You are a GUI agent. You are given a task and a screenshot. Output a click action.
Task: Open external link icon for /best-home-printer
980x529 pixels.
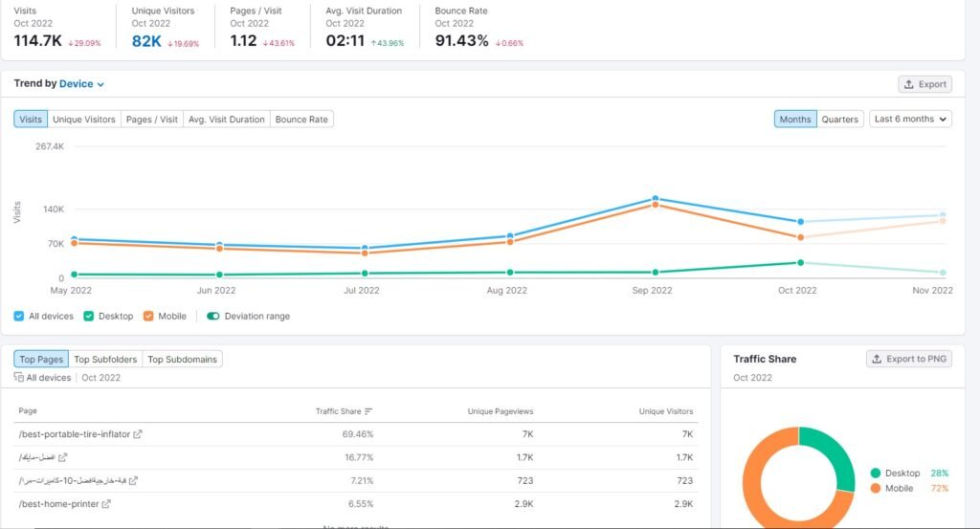pos(106,504)
